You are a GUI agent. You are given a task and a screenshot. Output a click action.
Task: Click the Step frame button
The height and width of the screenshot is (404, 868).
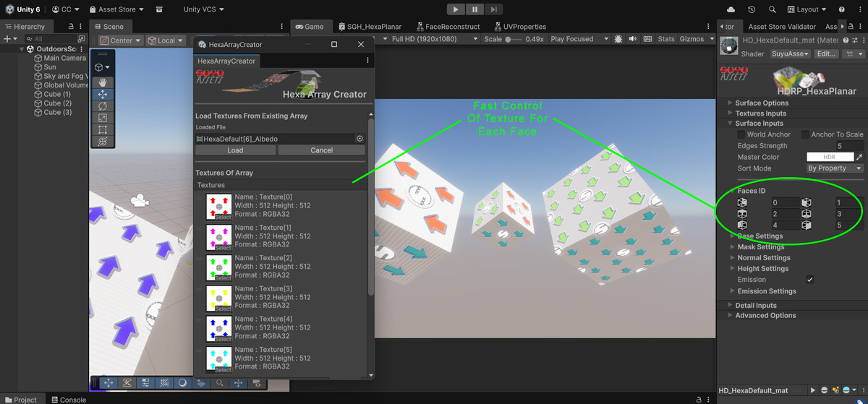[493, 9]
